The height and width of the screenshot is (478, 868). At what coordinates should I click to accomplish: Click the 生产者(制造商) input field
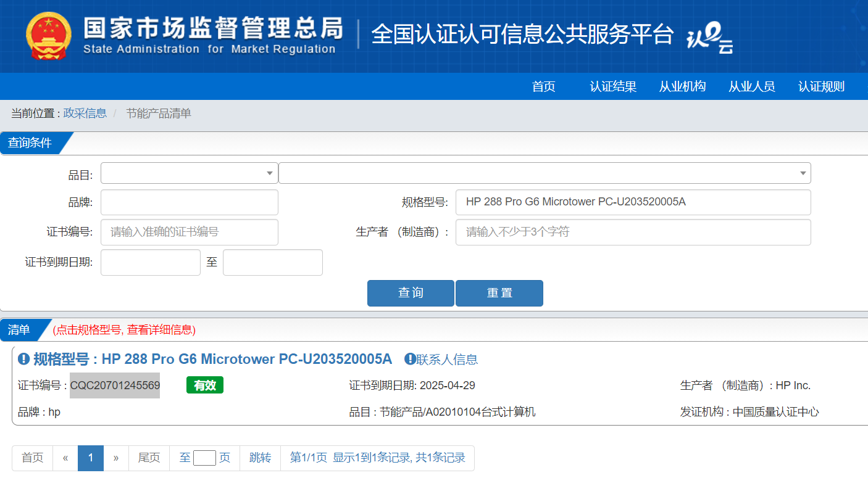click(633, 233)
